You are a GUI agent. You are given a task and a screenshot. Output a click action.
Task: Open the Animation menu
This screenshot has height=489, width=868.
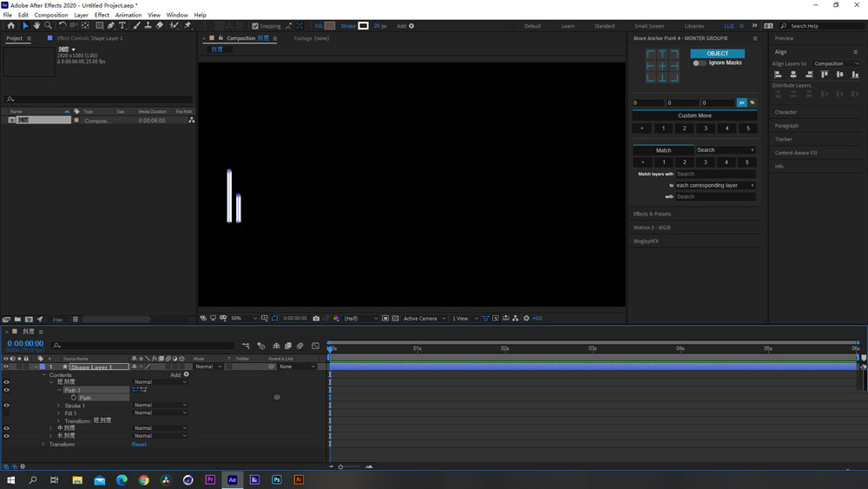(x=128, y=15)
